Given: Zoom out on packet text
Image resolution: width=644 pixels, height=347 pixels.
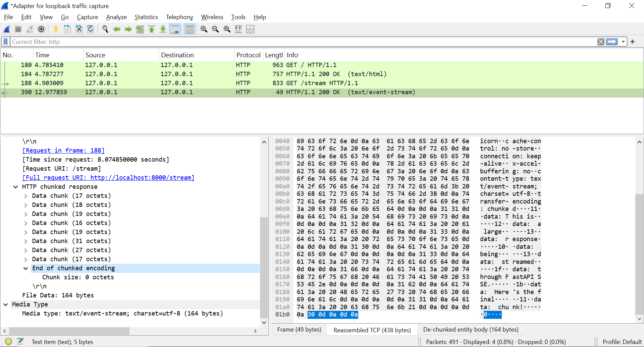Looking at the screenshot, I should pyautogui.click(x=215, y=30).
